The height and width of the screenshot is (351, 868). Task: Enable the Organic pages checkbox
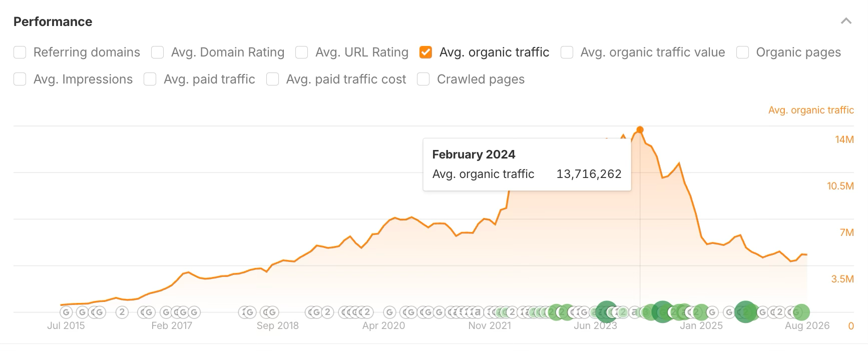pyautogui.click(x=743, y=52)
